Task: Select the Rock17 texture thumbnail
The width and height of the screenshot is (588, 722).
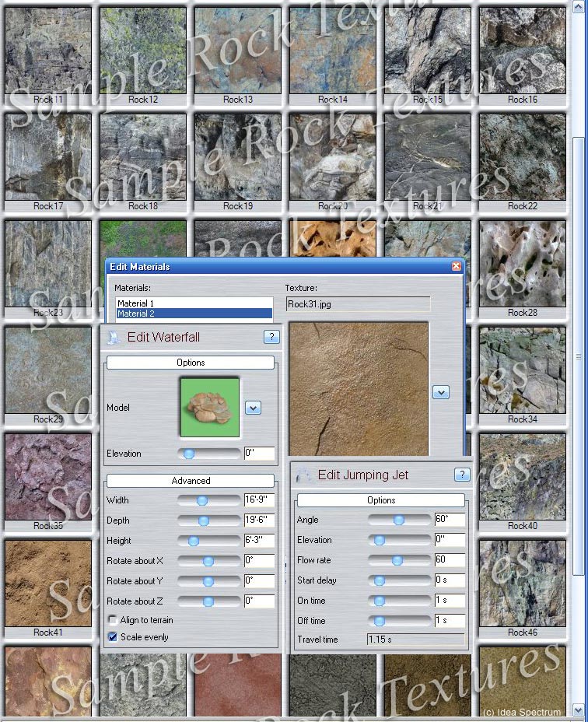Action: [48, 157]
